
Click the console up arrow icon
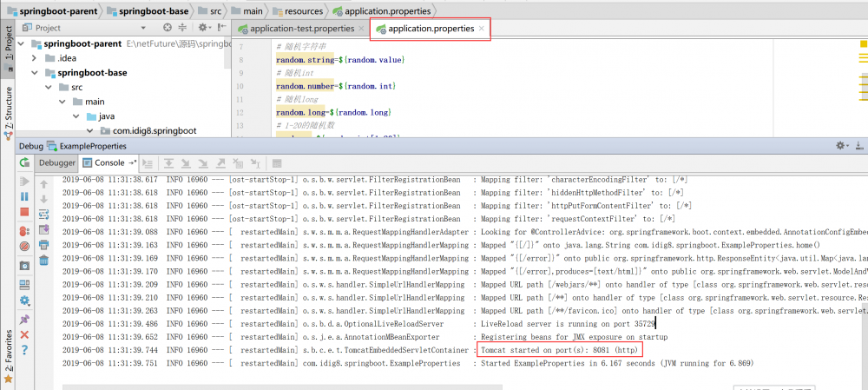pos(43,184)
